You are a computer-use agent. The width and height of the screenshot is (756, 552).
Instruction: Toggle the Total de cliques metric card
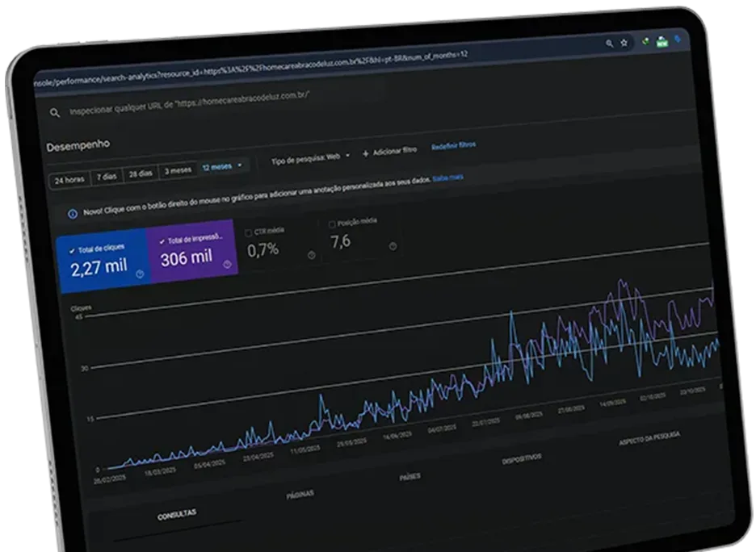pos(101,258)
